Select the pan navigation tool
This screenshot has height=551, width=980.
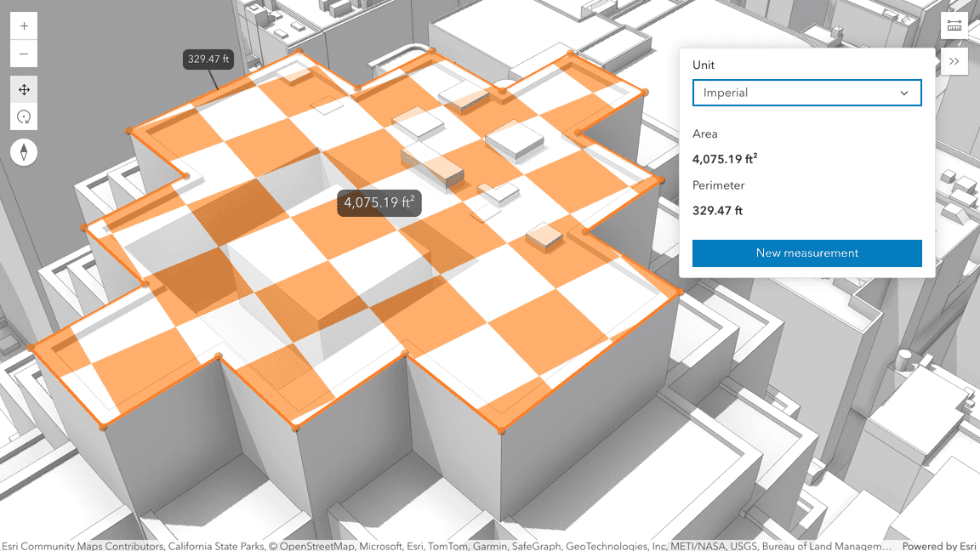pos(24,88)
